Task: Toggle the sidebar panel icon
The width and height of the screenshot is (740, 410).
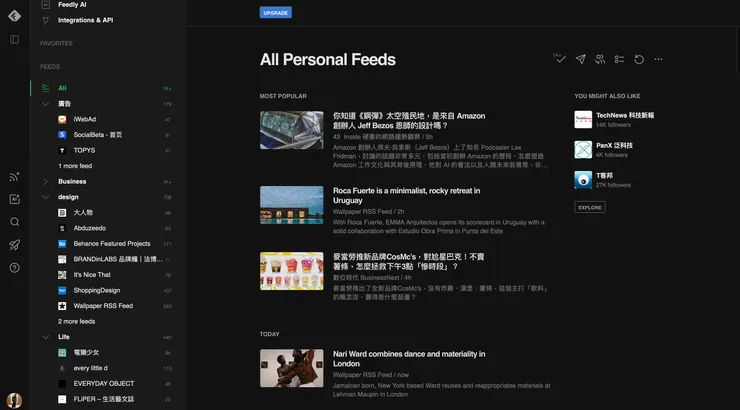Action: click(15, 39)
